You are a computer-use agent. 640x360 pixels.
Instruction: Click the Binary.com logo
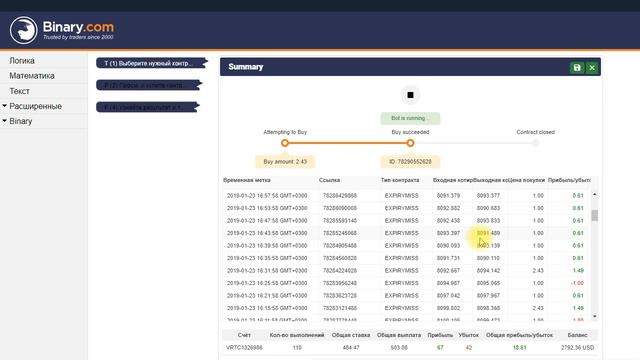(x=62, y=30)
